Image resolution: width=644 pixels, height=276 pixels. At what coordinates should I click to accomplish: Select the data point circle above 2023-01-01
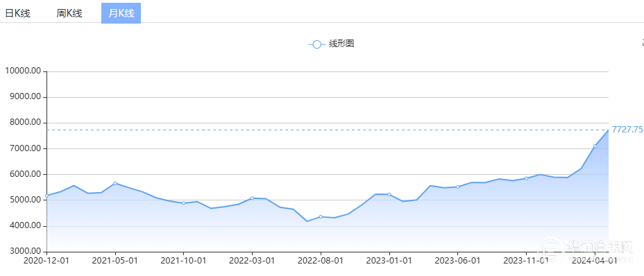(389, 194)
